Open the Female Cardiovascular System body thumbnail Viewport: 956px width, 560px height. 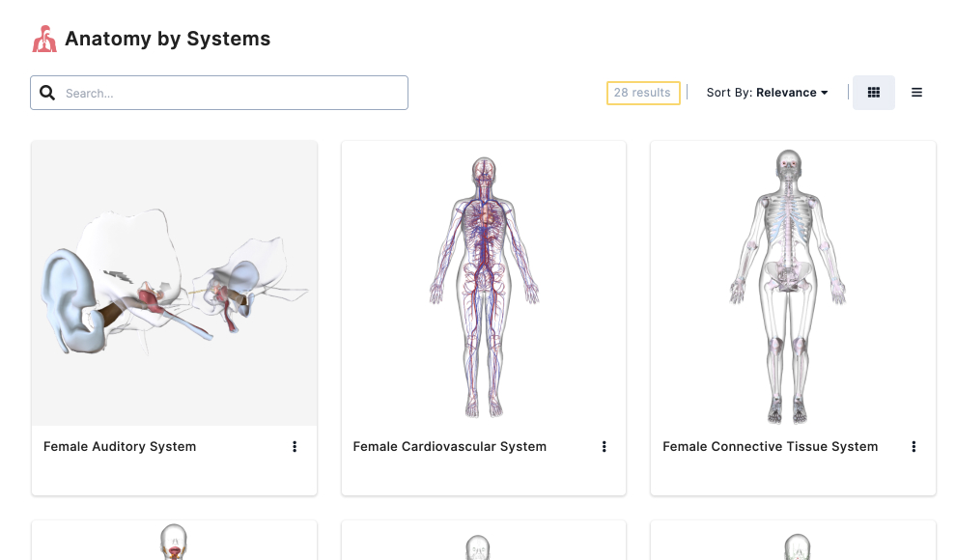(x=484, y=283)
